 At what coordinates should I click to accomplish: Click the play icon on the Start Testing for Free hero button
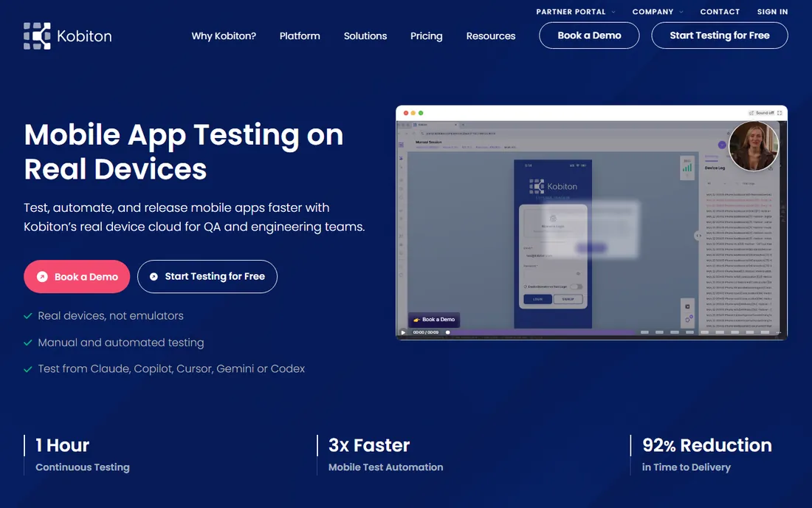pyautogui.click(x=154, y=277)
